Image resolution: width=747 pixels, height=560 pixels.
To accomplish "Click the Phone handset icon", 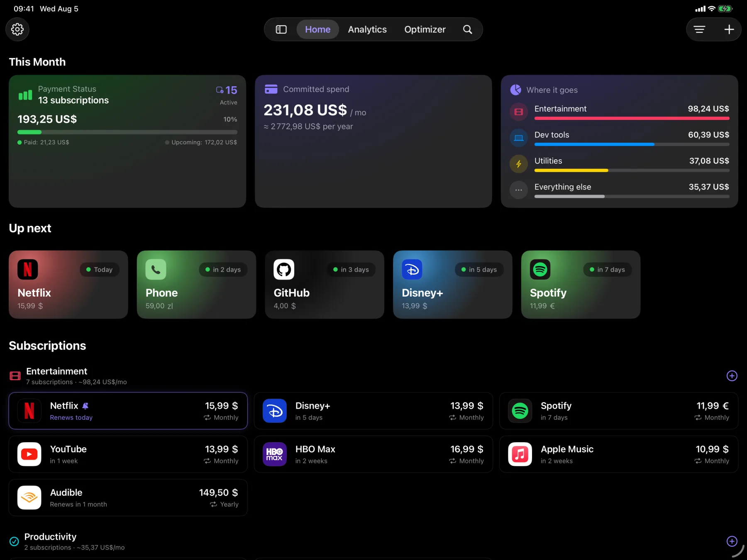I will click(156, 270).
